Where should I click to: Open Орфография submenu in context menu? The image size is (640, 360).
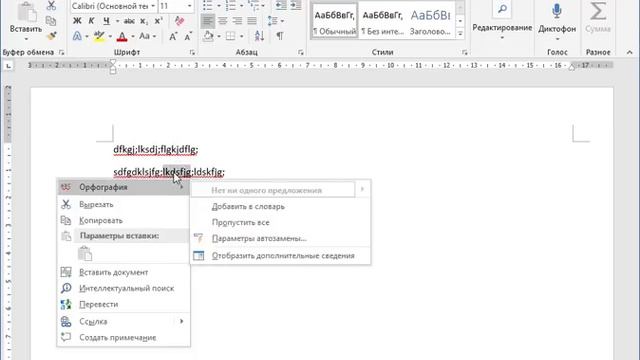pyautogui.click(x=123, y=187)
